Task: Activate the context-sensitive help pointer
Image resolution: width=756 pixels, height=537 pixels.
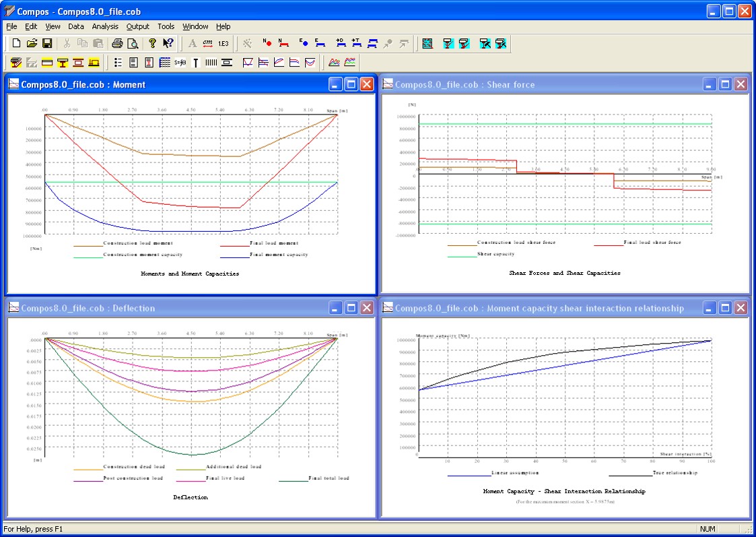Action: point(167,43)
